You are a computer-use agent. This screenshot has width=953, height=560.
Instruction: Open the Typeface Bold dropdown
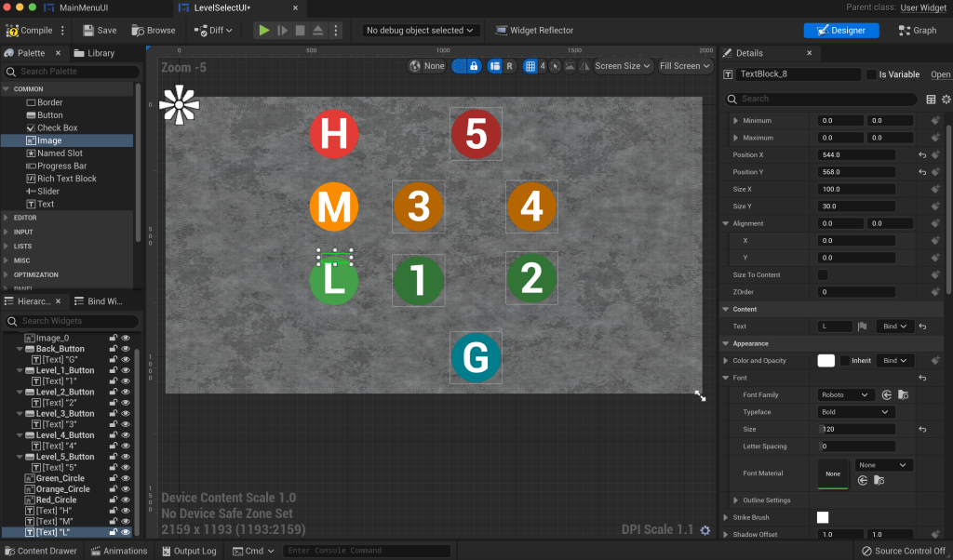coord(855,412)
